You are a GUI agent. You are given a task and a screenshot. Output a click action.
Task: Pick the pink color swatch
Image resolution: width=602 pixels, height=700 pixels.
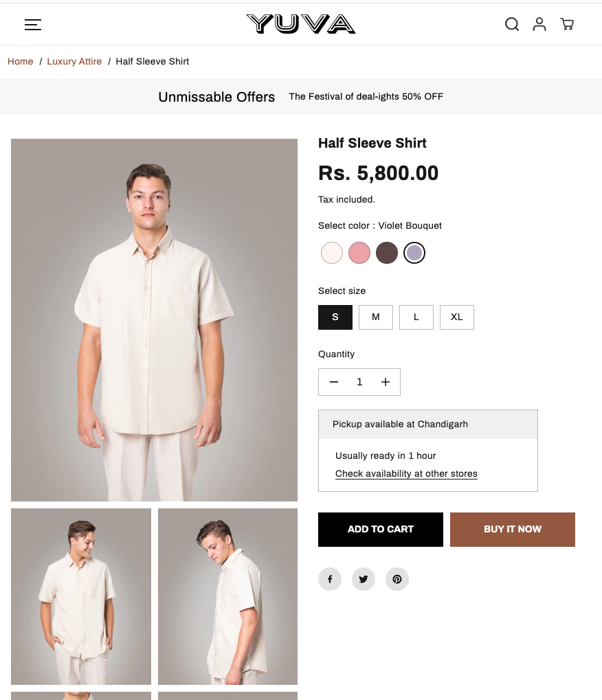click(359, 253)
